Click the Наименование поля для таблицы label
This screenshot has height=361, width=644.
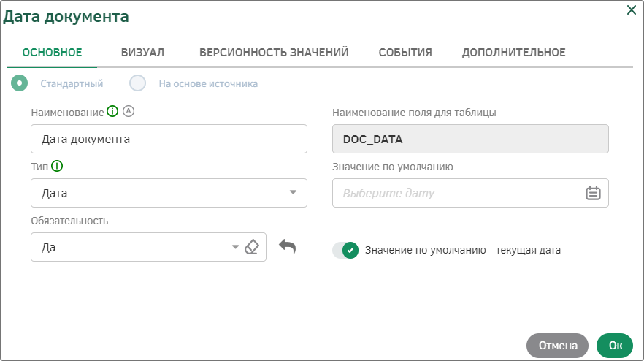[x=414, y=113]
